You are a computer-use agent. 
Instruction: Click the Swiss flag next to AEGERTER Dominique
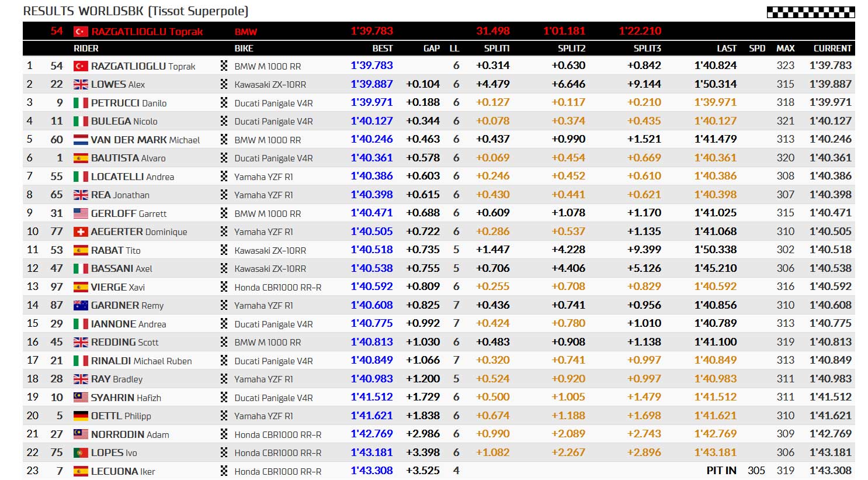click(81, 232)
